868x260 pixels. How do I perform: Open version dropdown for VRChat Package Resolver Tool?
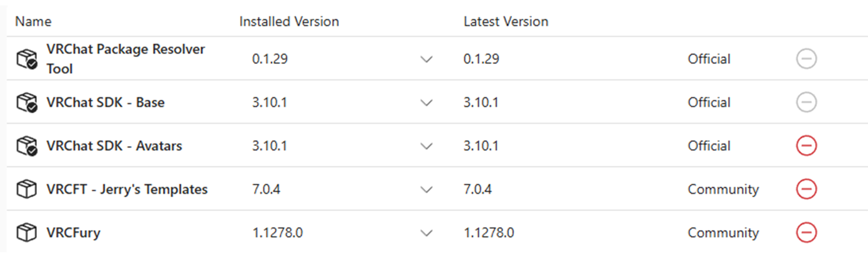[x=426, y=59]
